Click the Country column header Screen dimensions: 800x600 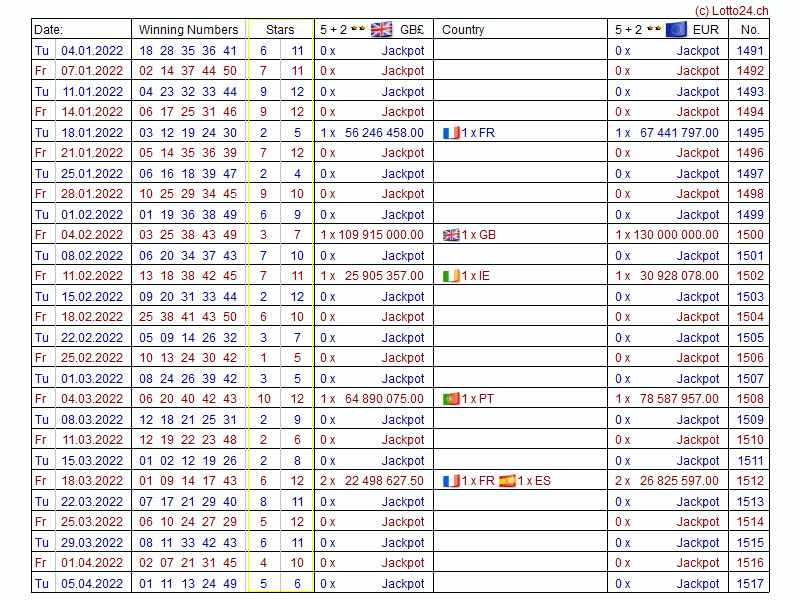tap(463, 30)
